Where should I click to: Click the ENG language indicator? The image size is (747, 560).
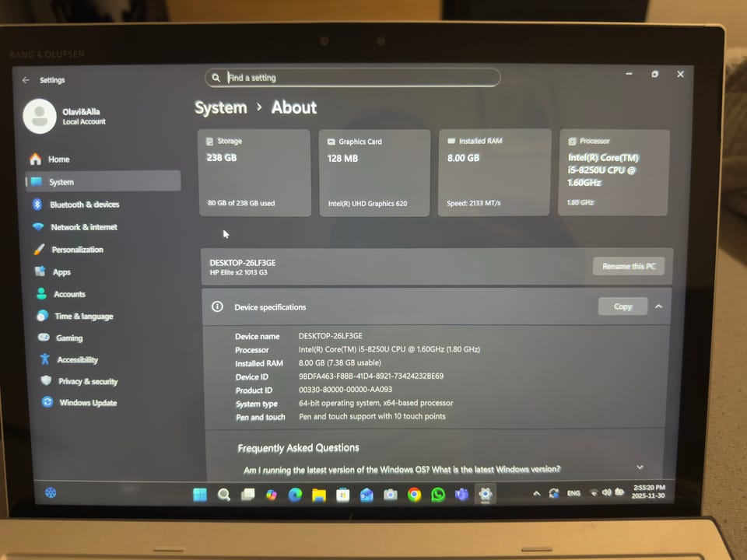click(573, 493)
